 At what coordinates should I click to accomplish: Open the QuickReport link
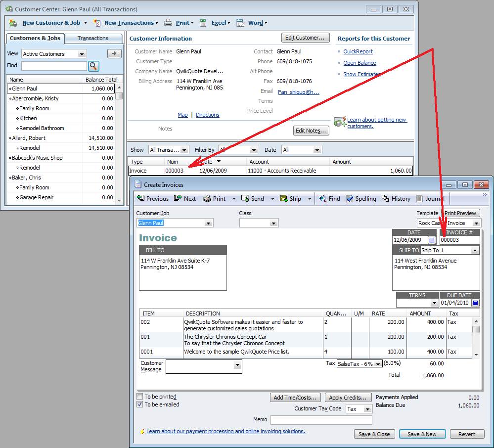click(357, 51)
